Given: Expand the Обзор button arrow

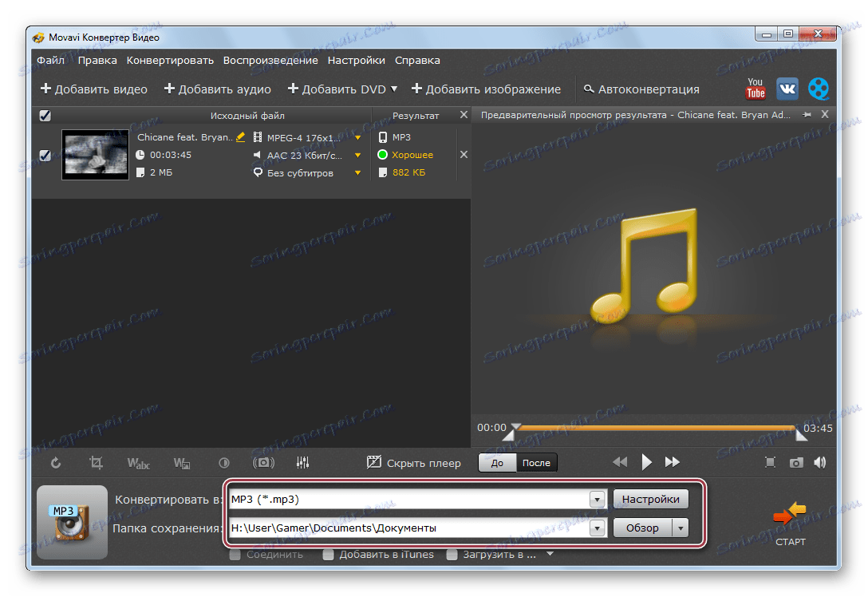Looking at the screenshot, I should [681, 528].
